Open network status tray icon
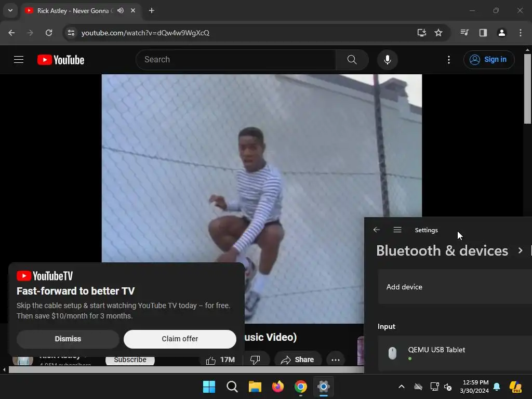Viewport: 532px width, 399px height. [x=435, y=387]
